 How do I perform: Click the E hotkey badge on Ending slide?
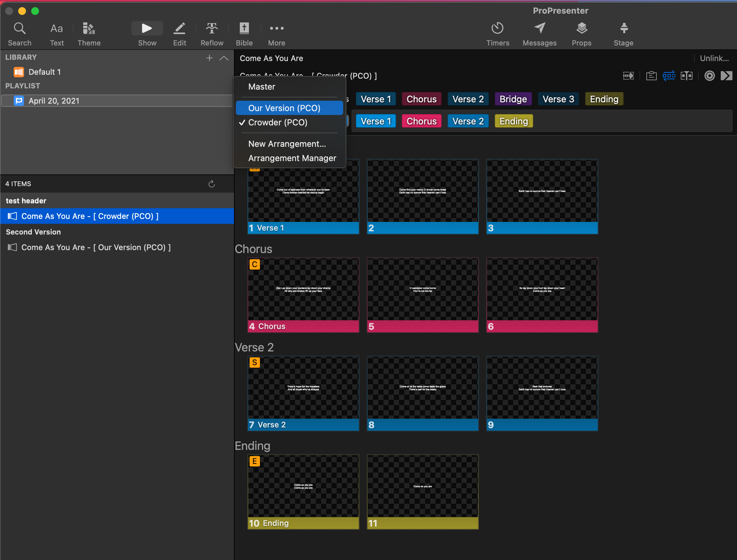click(x=254, y=461)
